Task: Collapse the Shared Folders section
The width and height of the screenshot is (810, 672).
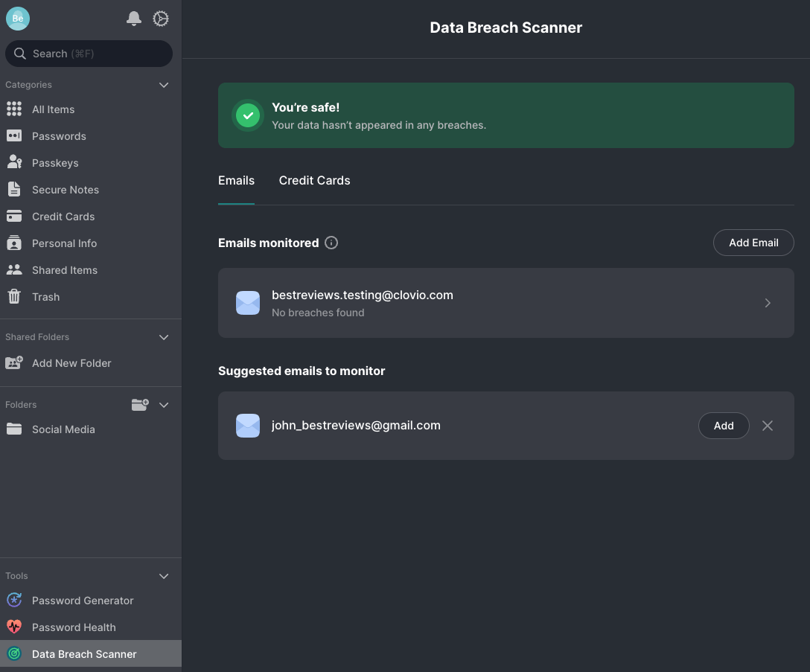Action: pyautogui.click(x=164, y=337)
